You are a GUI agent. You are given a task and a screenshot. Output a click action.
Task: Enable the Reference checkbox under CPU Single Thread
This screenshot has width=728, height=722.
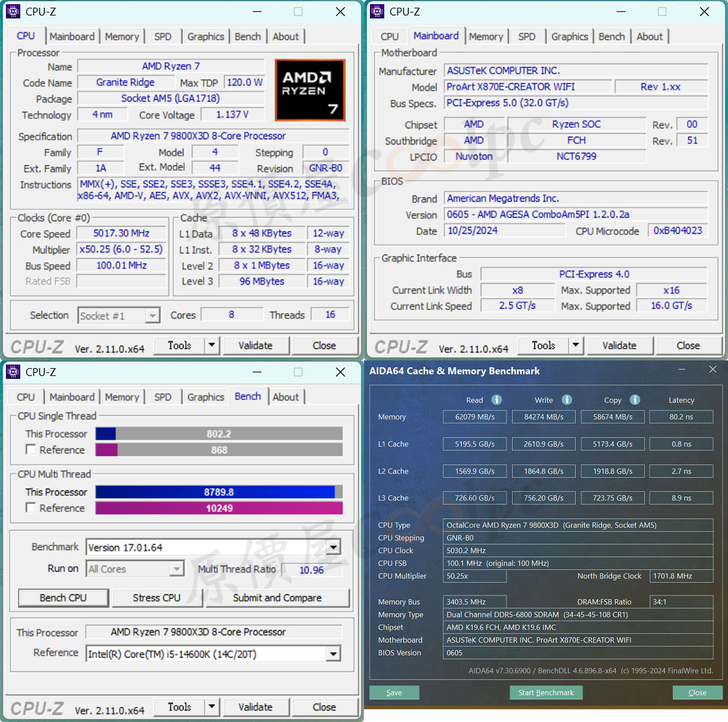coord(31,450)
